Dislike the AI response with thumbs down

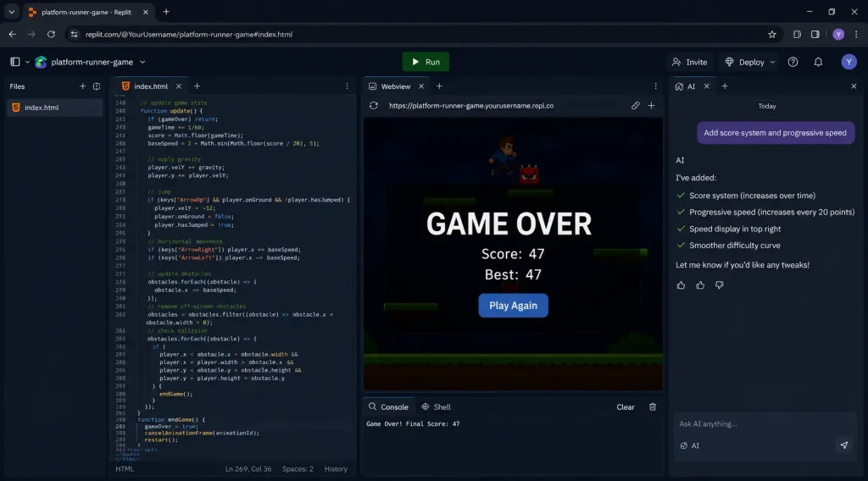(x=719, y=285)
